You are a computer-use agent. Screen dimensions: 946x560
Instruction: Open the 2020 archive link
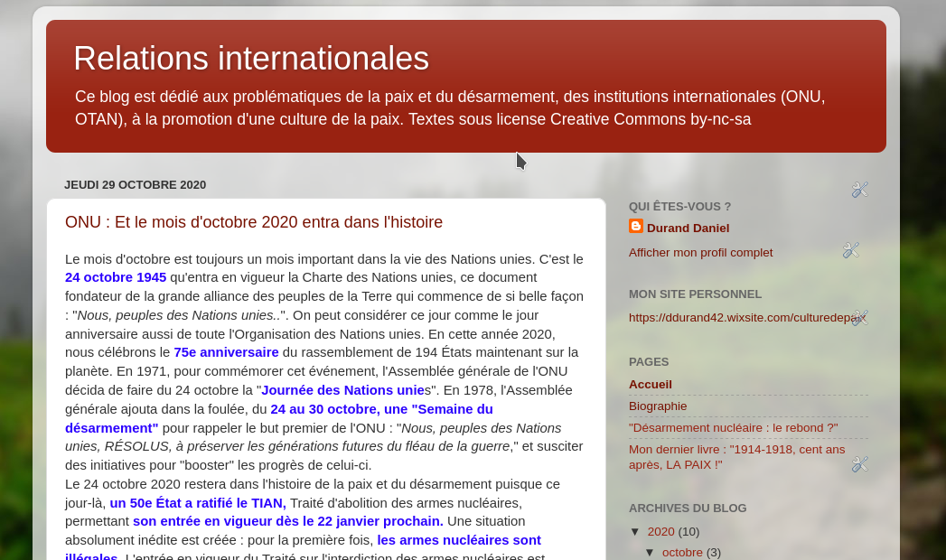pyautogui.click(x=660, y=532)
